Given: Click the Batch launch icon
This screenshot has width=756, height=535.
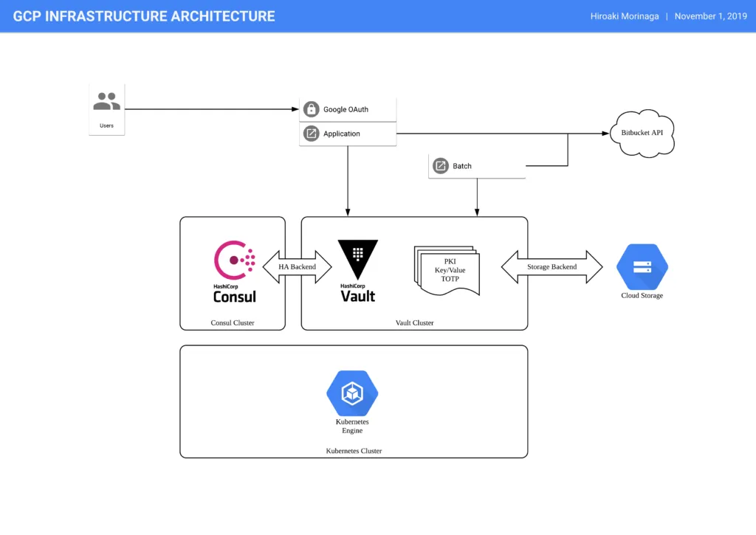Looking at the screenshot, I should pos(440,166).
